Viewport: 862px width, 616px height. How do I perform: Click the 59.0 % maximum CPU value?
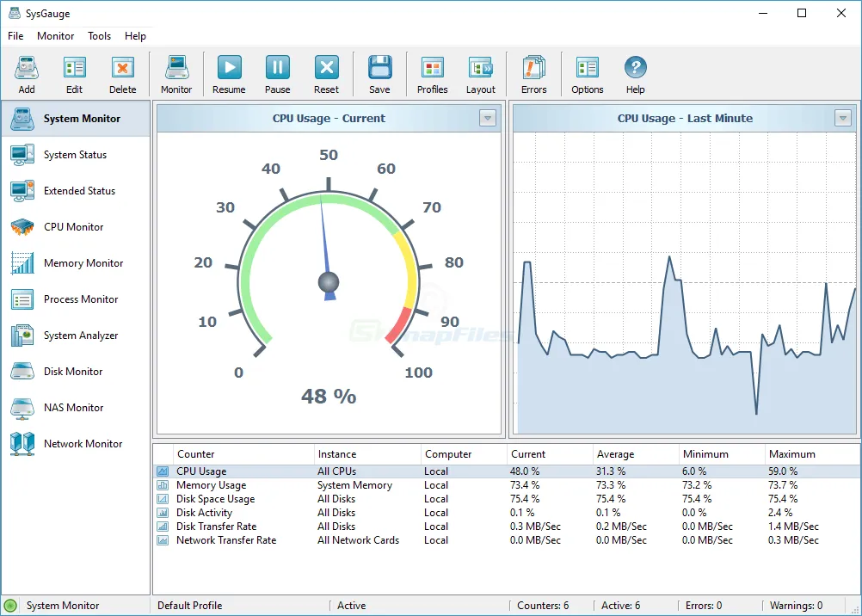[783, 471]
